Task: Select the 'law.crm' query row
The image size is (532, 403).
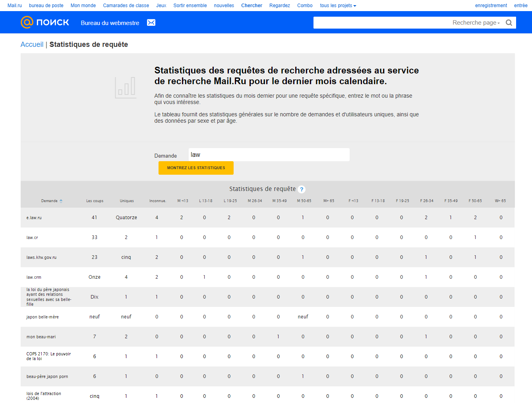Action: click(267, 277)
